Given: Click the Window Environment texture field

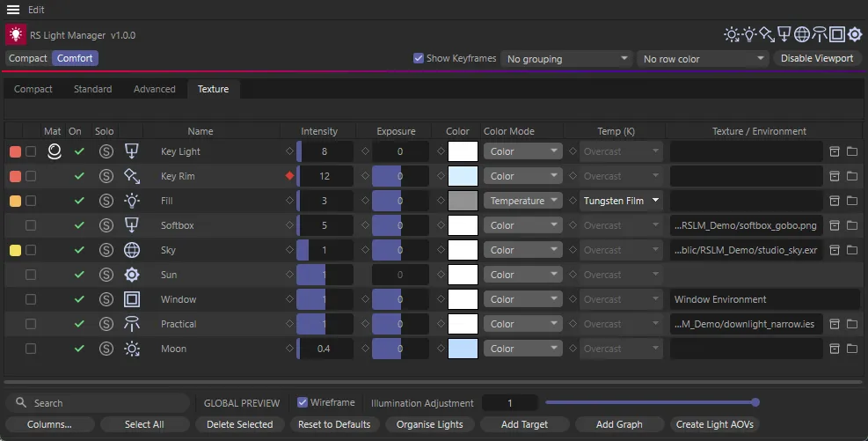Looking at the screenshot, I should click(x=764, y=299).
